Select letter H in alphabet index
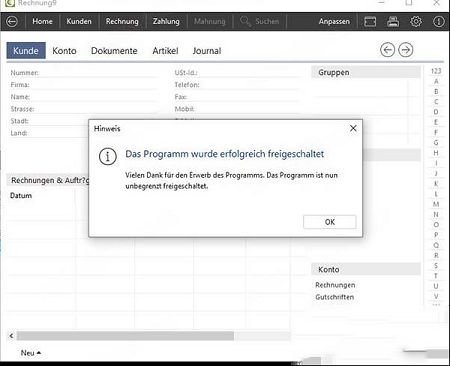Image resolution: width=450 pixels, height=366 pixels. pyautogui.click(x=436, y=153)
